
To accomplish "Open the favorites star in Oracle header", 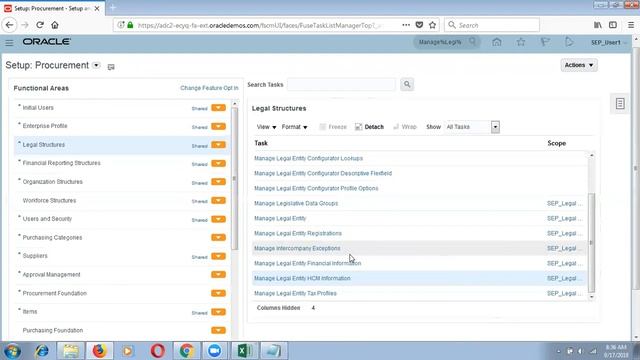I will tap(521, 42).
